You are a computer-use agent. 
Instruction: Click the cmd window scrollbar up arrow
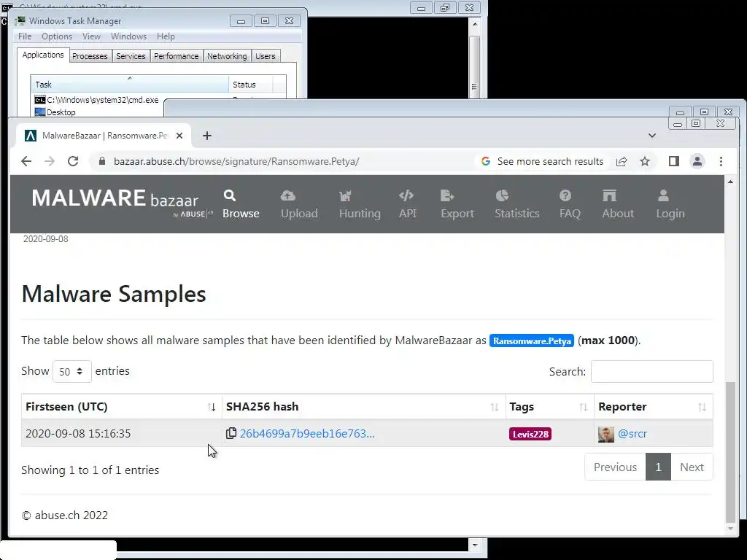pos(474,23)
